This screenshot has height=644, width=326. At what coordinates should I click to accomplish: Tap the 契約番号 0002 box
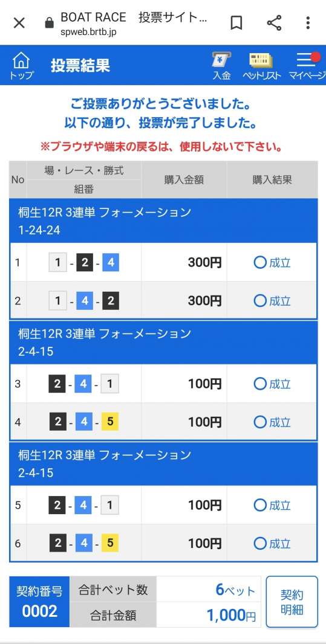(x=39, y=602)
